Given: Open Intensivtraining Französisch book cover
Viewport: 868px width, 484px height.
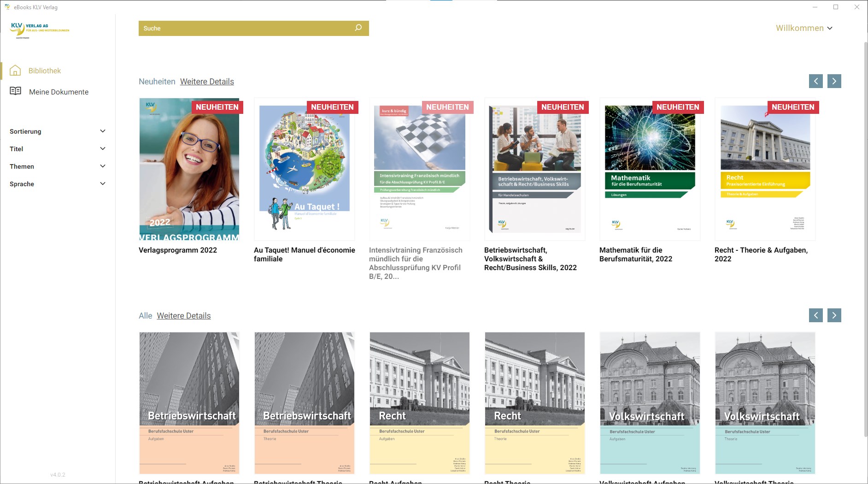Looking at the screenshot, I should click(420, 169).
